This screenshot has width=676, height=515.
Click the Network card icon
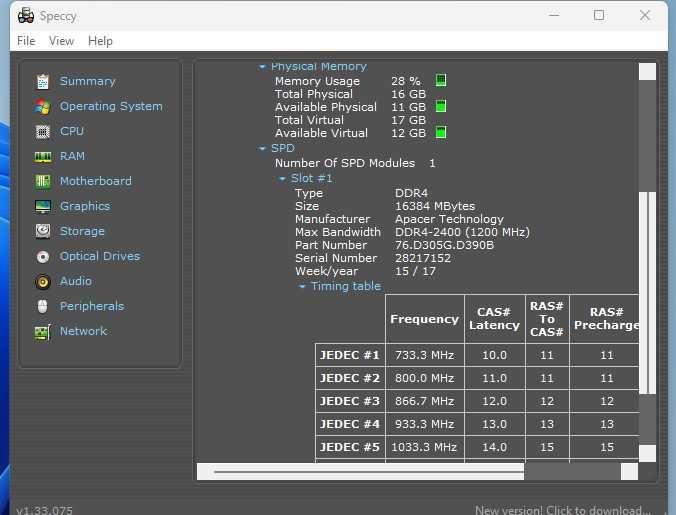point(43,332)
